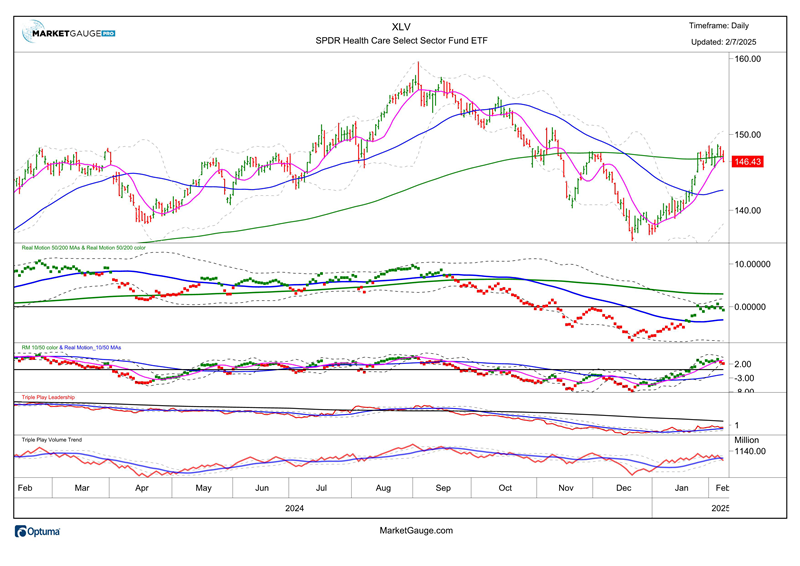Select the XLV ticker symbol title
Screen dimensions: 800x566
tap(401, 27)
